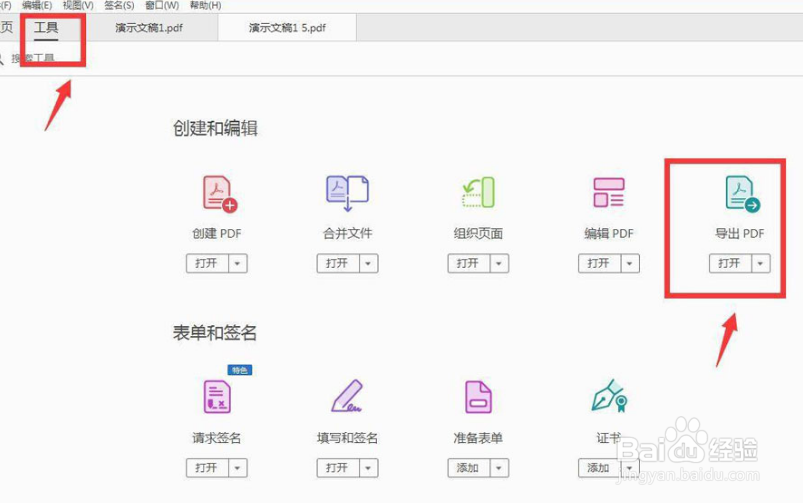Click the 合并文件 label text
This screenshot has width=803, height=503.
coord(347,234)
